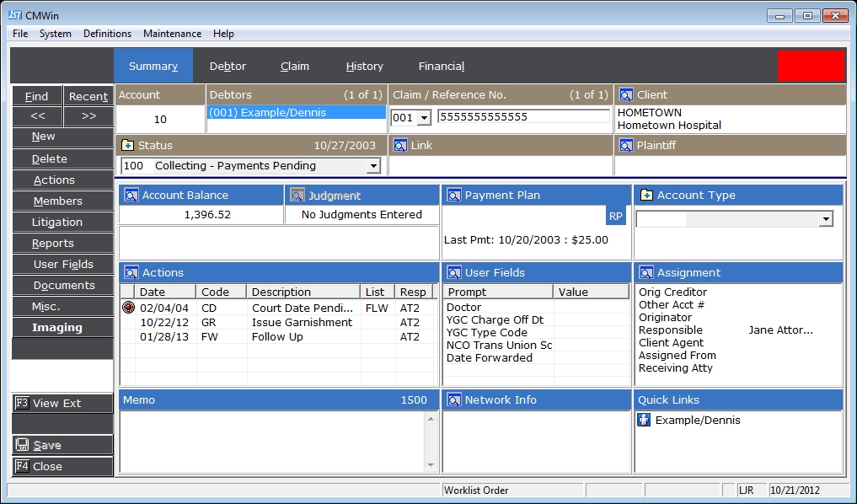
Task: Click the Account Type plus icon
Action: pos(646,196)
